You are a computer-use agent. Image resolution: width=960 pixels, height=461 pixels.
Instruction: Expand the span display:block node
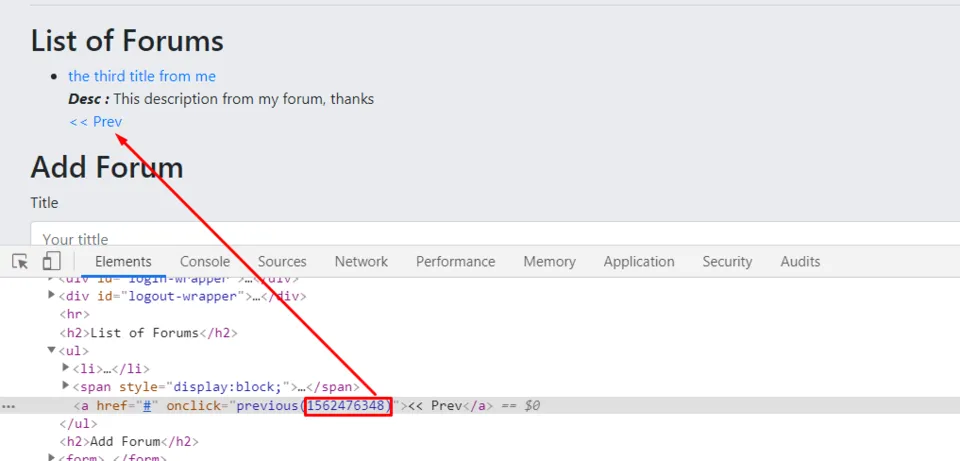(x=66, y=386)
